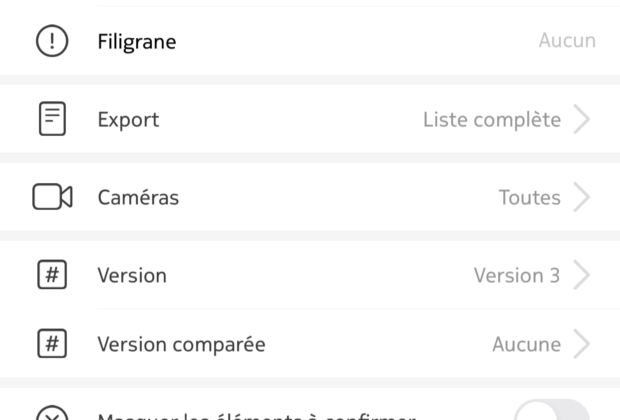
Task: Open the Caméras settings label
Action: point(138,197)
